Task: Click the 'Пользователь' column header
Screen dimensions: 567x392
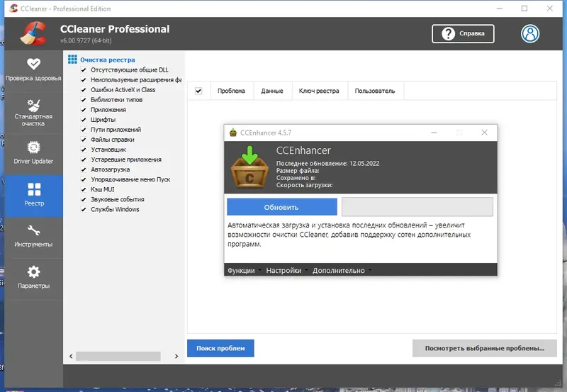Action: [x=375, y=91]
